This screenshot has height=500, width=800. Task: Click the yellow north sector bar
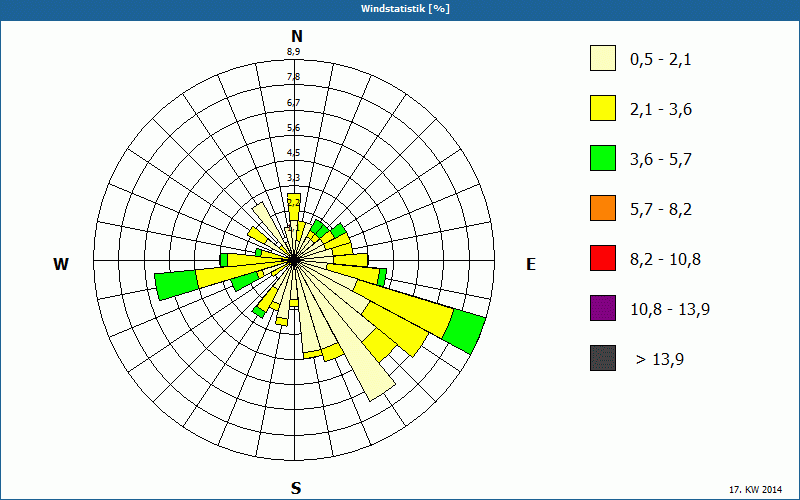(294, 207)
